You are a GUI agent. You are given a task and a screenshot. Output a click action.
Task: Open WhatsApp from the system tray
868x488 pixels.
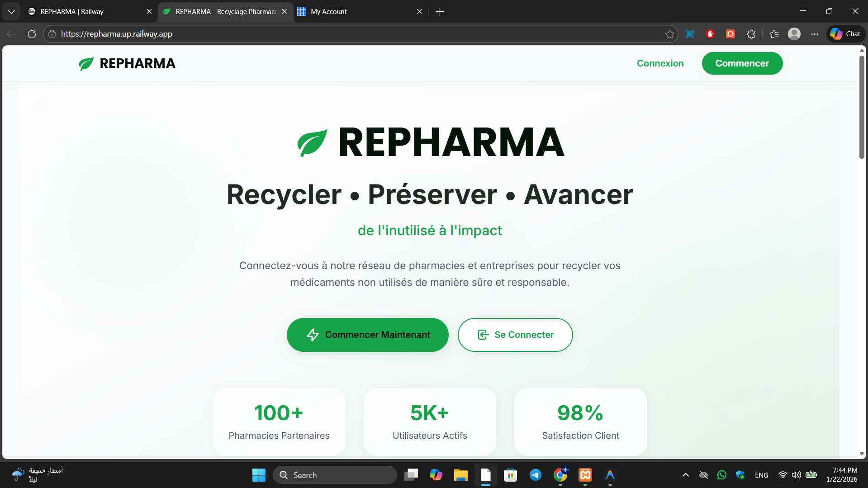pos(722,475)
